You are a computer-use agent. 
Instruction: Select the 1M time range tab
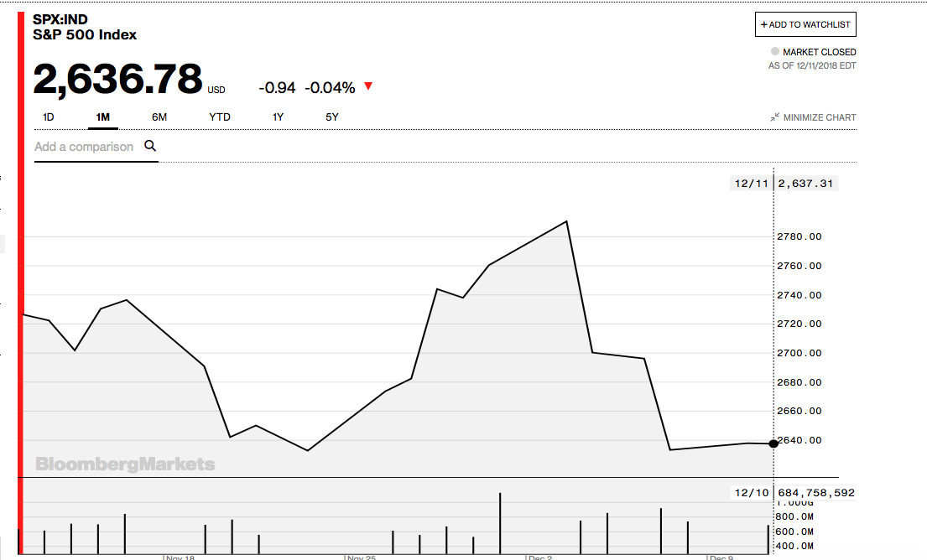click(x=103, y=117)
